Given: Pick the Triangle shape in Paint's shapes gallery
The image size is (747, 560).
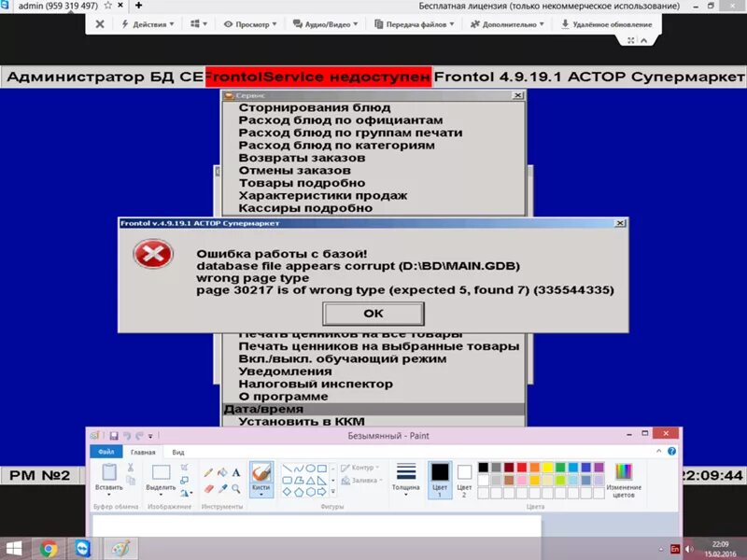Looking at the screenshot, I should pos(310,481).
